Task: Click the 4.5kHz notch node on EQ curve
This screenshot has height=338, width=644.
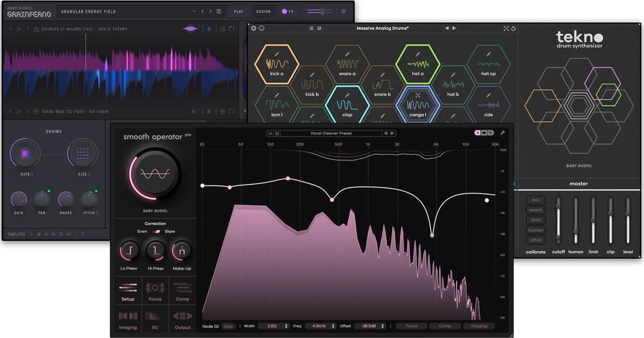Action: pyautogui.click(x=432, y=235)
